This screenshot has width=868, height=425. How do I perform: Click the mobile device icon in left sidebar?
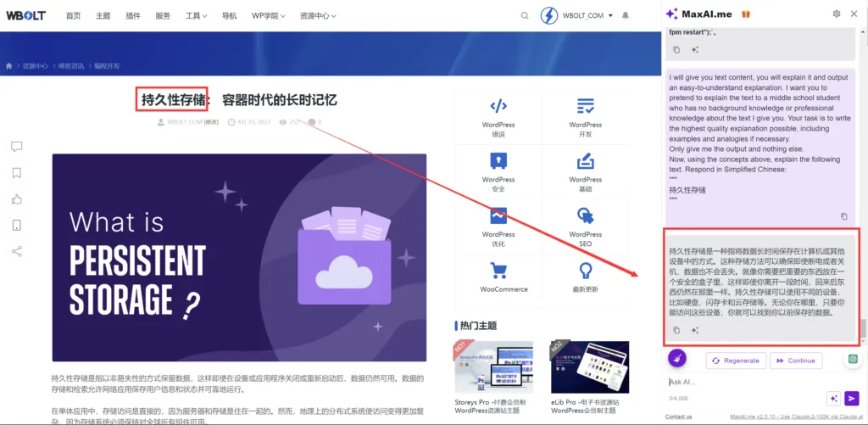pyautogui.click(x=17, y=225)
